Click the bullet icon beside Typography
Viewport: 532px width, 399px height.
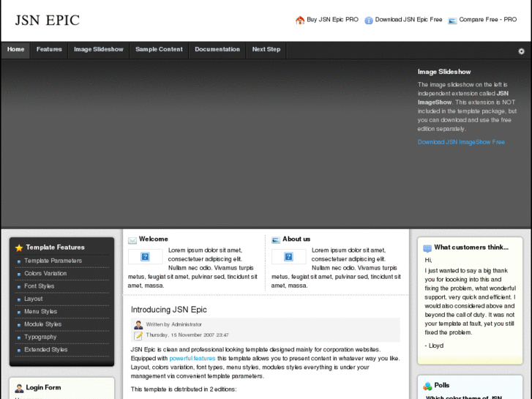pos(19,338)
